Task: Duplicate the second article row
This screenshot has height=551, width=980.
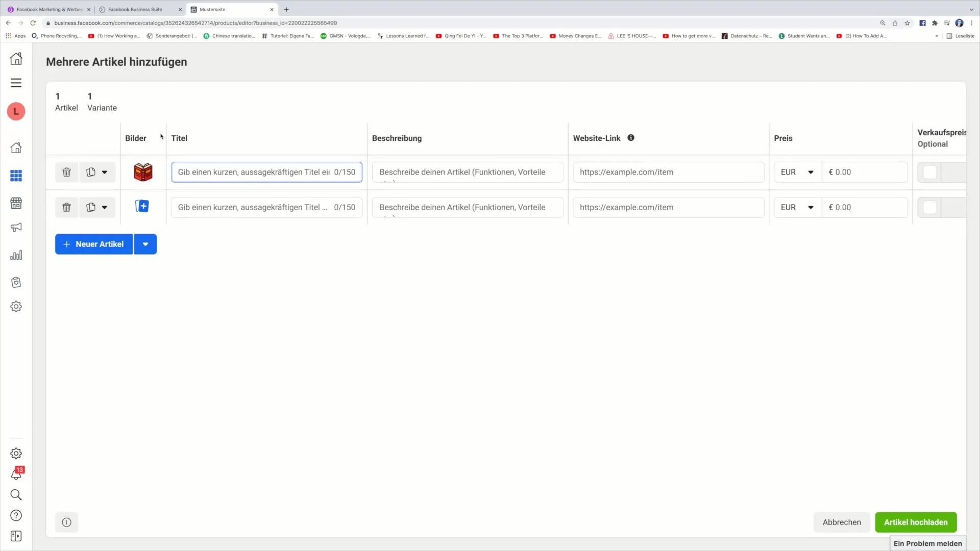Action: pyautogui.click(x=91, y=207)
